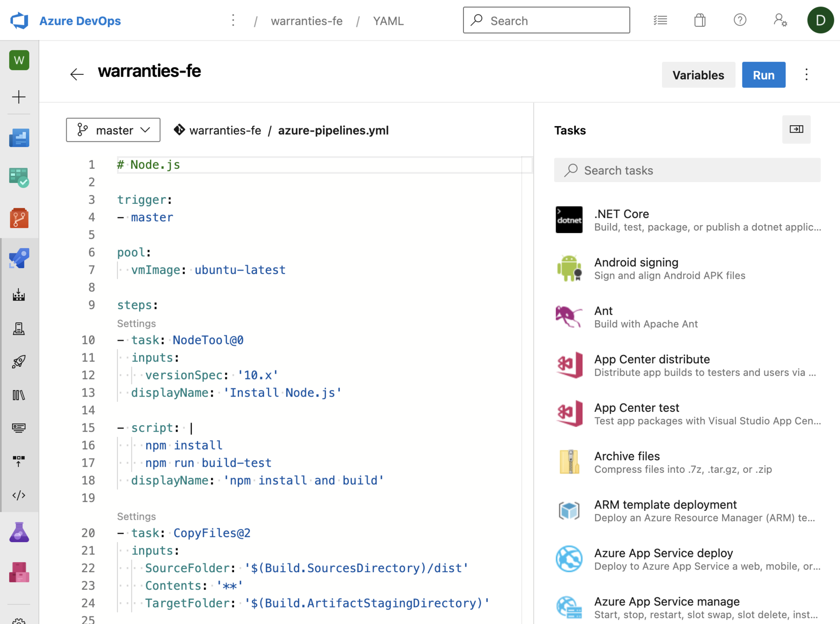Click 'npm install and build' display name
The image size is (840, 624).
click(303, 481)
